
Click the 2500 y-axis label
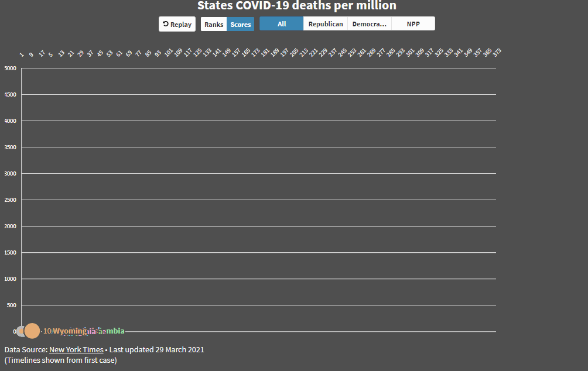click(11, 200)
